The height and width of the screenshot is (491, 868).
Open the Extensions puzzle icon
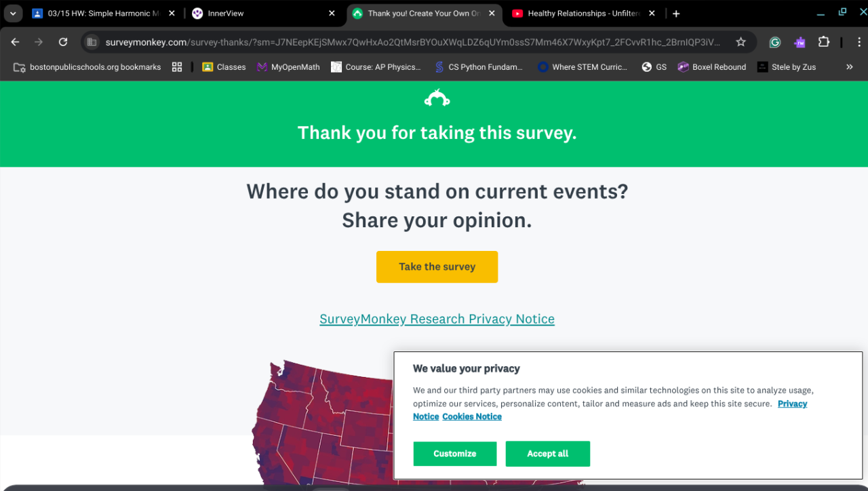pyautogui.click(x=824, y=42)
